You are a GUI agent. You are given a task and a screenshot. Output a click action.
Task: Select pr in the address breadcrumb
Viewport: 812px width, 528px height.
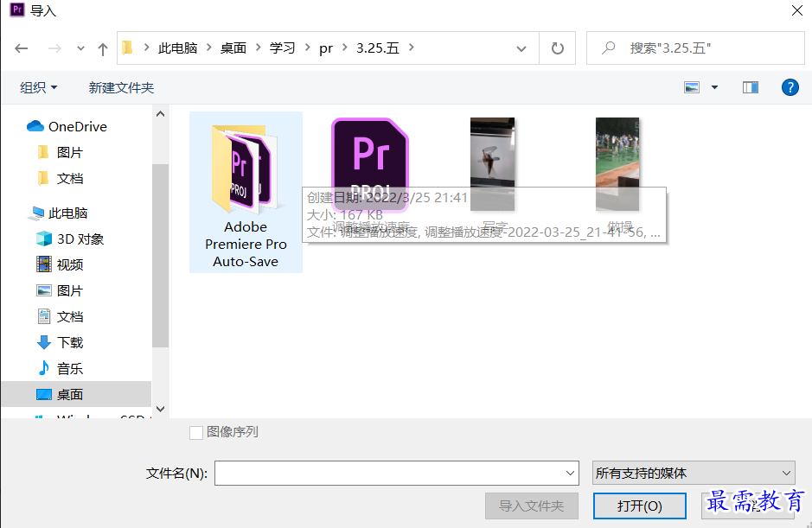pyautogui.click(x=326, y=48)
